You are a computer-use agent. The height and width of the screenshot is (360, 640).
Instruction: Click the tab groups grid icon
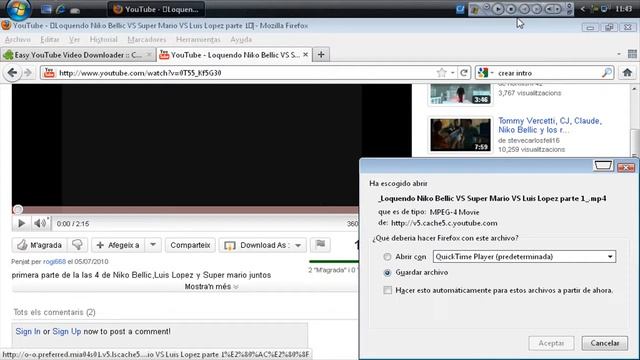[x=632, y=54]
